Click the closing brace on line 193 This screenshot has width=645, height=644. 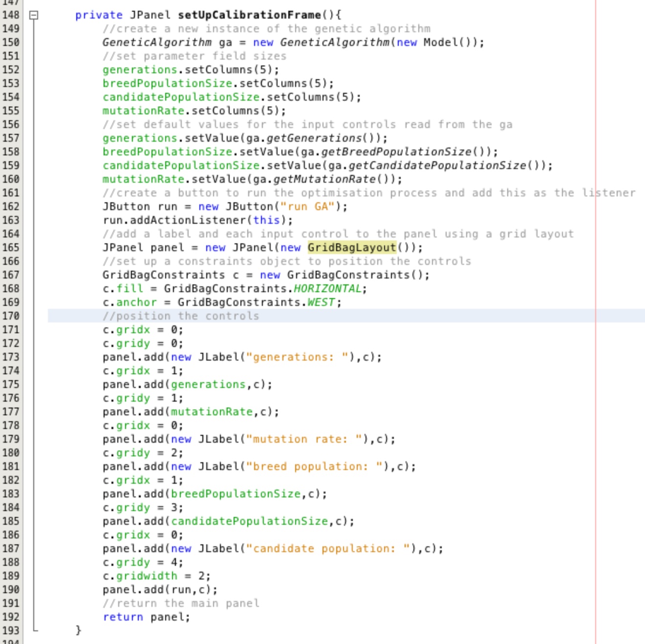click(x=78, y=630)
